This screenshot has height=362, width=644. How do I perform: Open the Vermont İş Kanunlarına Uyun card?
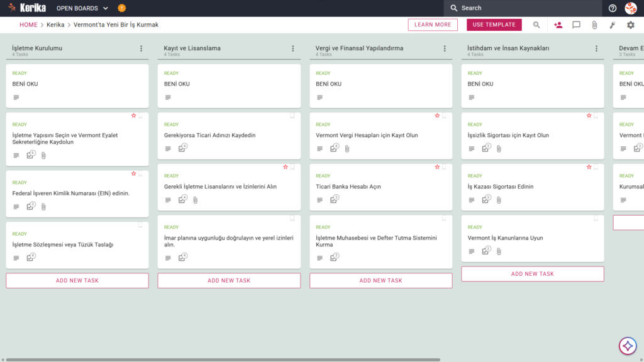[x=532, y=238]
